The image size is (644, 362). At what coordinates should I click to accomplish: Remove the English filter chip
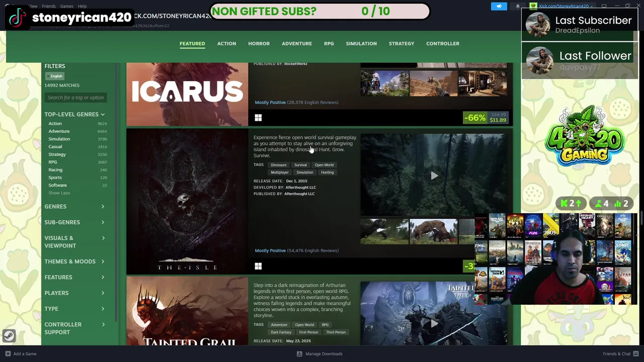(54, 76)
